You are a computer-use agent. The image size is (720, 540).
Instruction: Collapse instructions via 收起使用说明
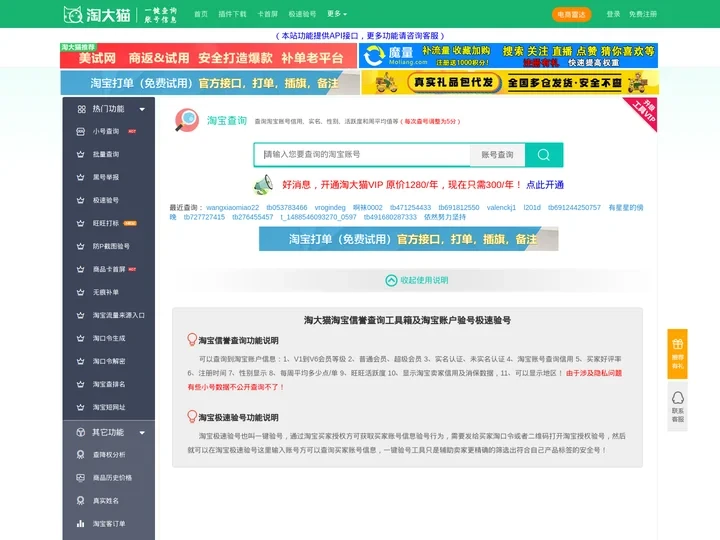417,280
